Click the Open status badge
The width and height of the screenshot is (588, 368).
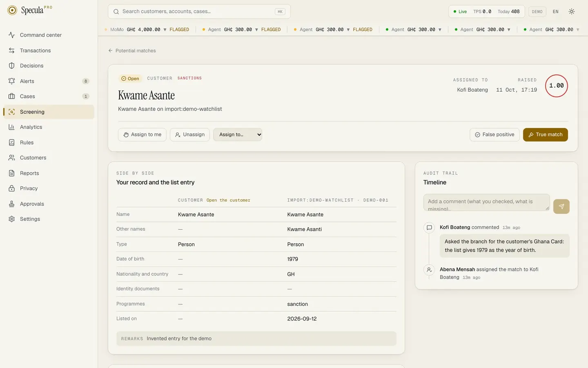tap(130, 79)
